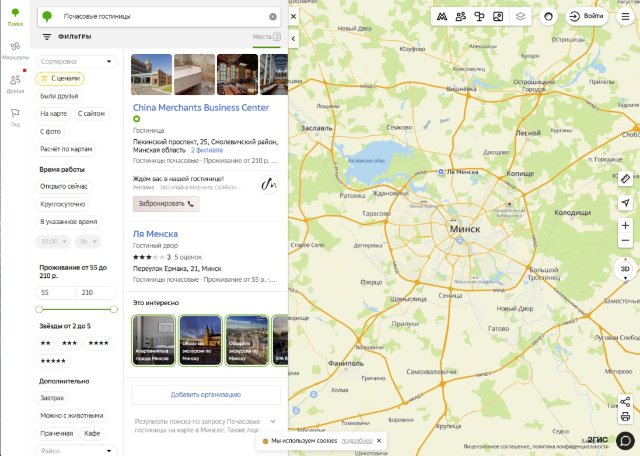Toggle Можно с животными filter
Screen dimensions: 640x456
pyautogui.click(x=71, y=416)
